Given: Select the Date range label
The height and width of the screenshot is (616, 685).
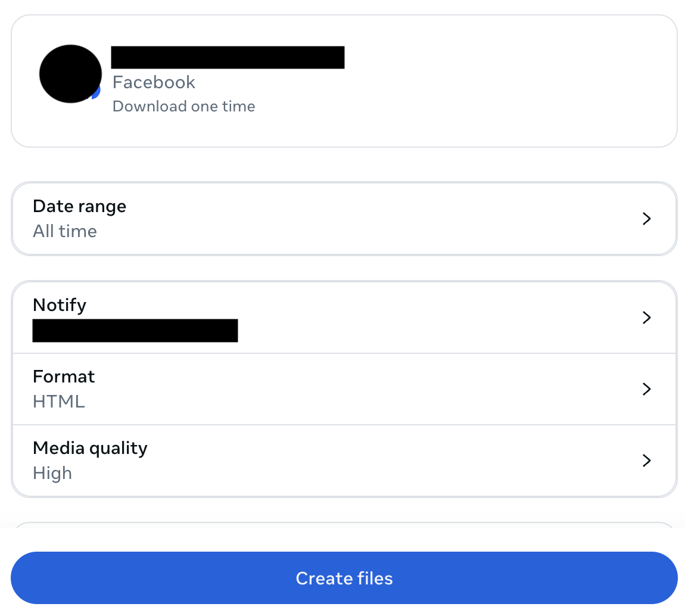Looking at the screenshot, I should click(x=79, y=206).
